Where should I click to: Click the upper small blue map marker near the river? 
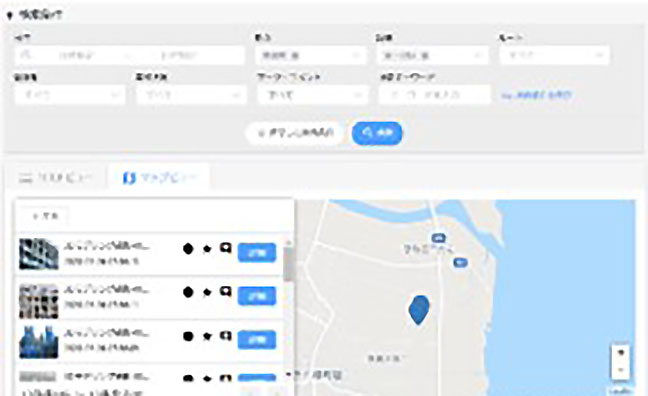[438, 238]
